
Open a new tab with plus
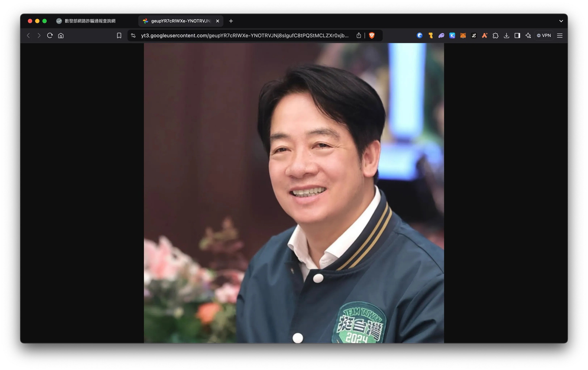[231, 21]
